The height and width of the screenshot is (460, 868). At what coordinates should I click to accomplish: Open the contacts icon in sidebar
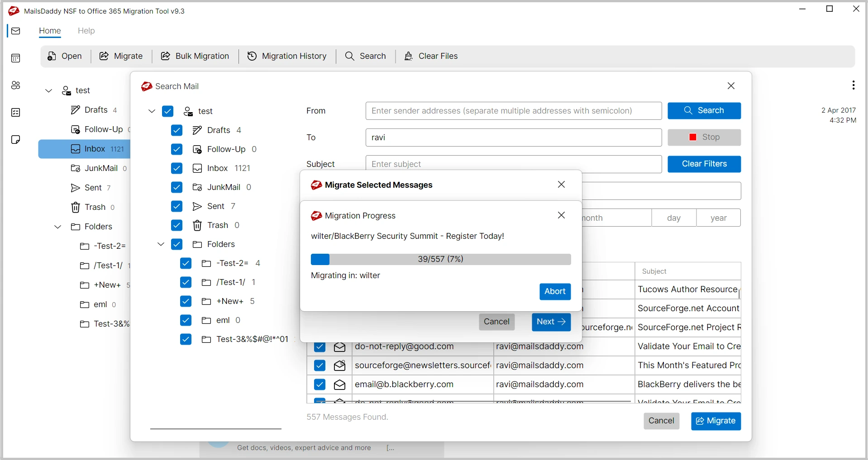[16, 85]
